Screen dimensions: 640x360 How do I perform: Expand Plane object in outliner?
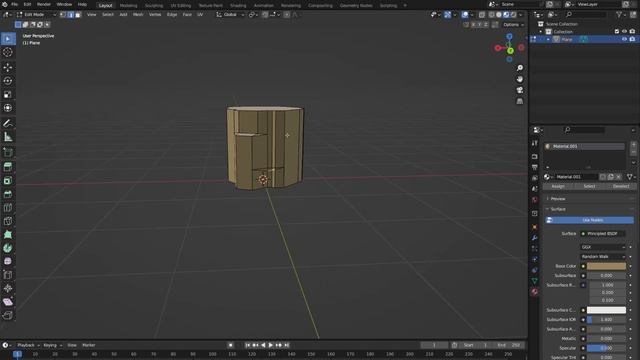tap(548, 39)
